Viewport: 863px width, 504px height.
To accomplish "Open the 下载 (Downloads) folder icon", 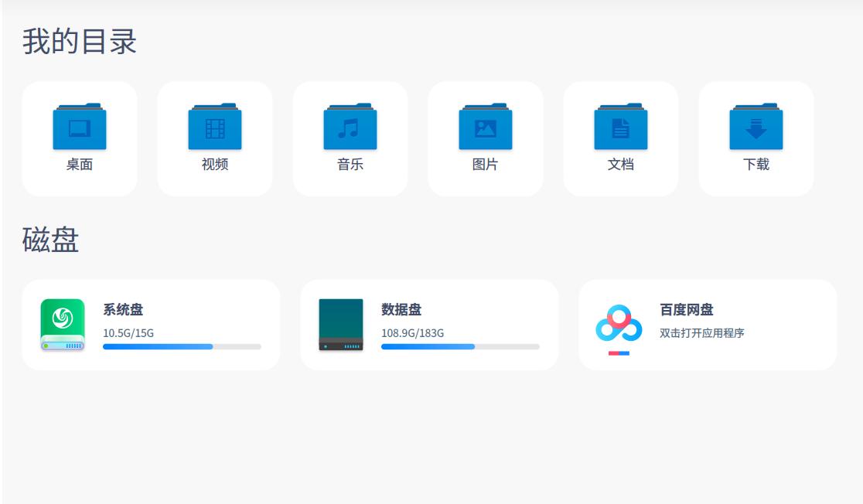I will point(756,126).
